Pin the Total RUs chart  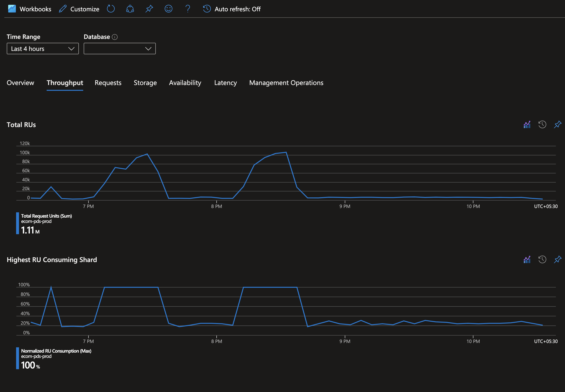[x=557, y=124]
